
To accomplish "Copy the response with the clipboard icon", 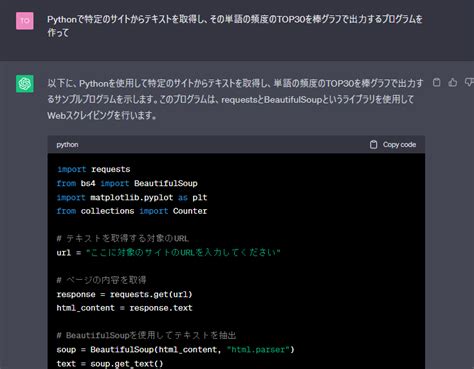I will coord(436,82).
